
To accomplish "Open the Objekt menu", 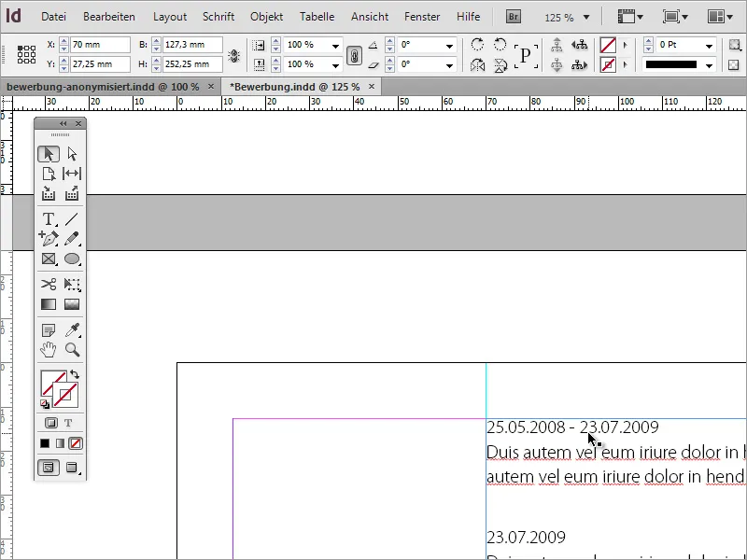I will click(x=266, y=17).
